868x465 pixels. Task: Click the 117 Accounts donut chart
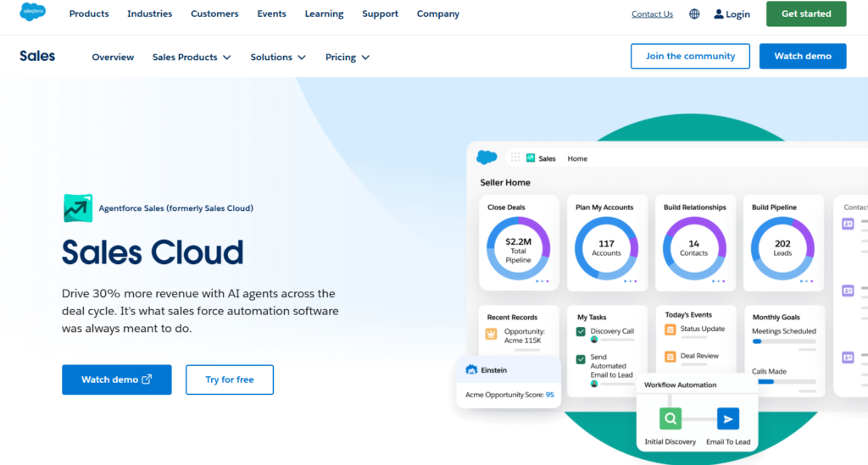click(x=606, y=248)
